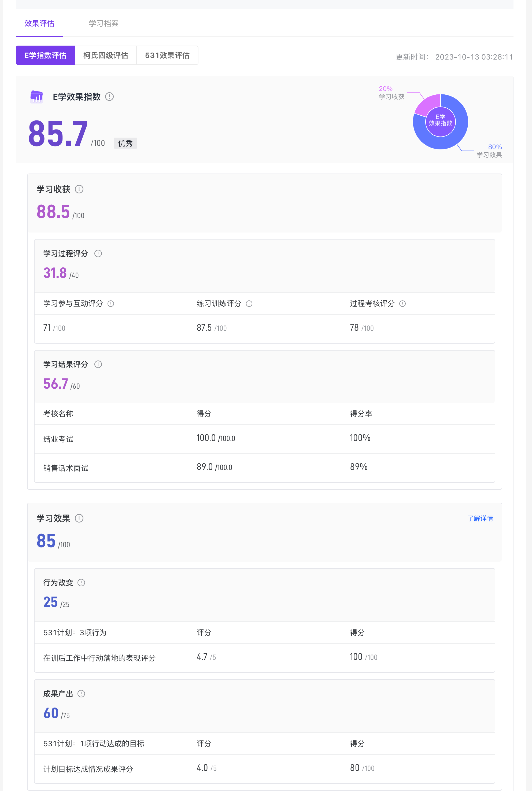Click the 优秀 rating badge
This screenshot has width=532, height=791.
(125, 143)
